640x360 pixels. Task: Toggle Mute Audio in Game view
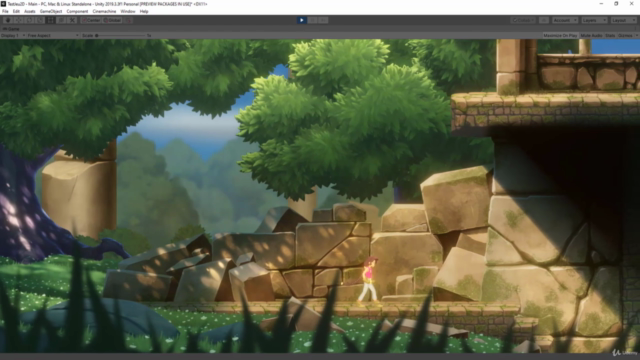[x=591, y=36]
